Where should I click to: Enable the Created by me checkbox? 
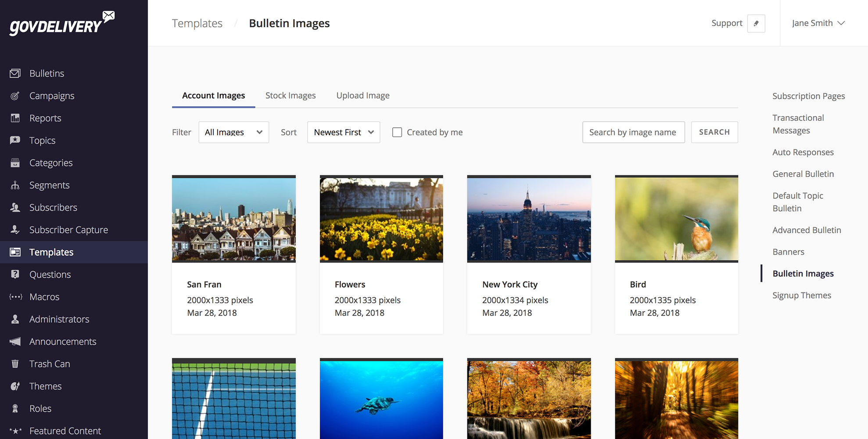click(397, 132)
